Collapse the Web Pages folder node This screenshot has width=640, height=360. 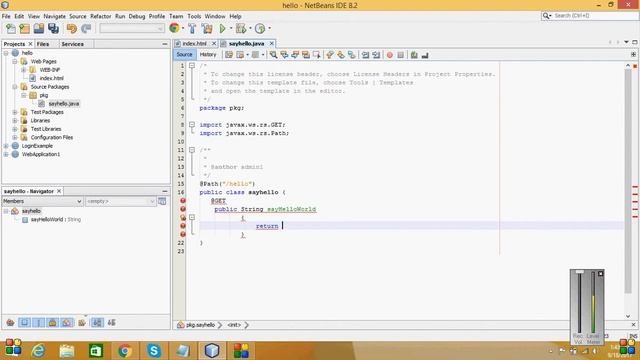coord(15,62)
